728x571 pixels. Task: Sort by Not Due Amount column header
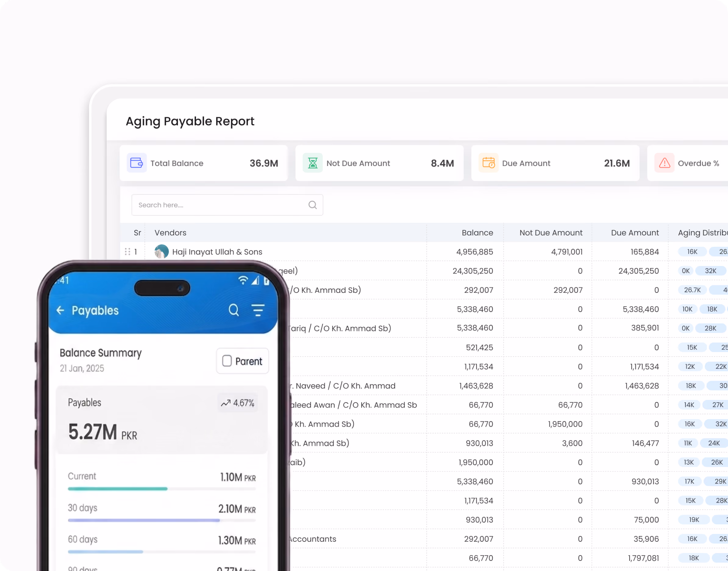click(x=551, y=233)
